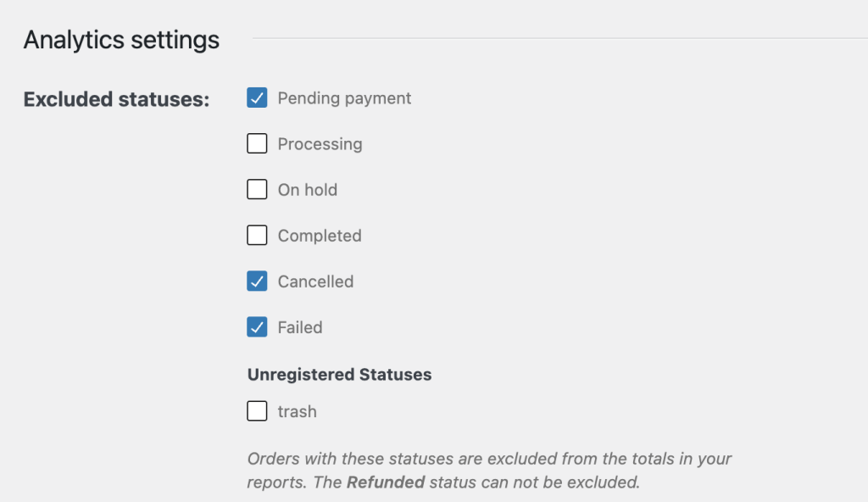
Task: Click the Unregistered Statuses subheading
Action: pos(339,374)
